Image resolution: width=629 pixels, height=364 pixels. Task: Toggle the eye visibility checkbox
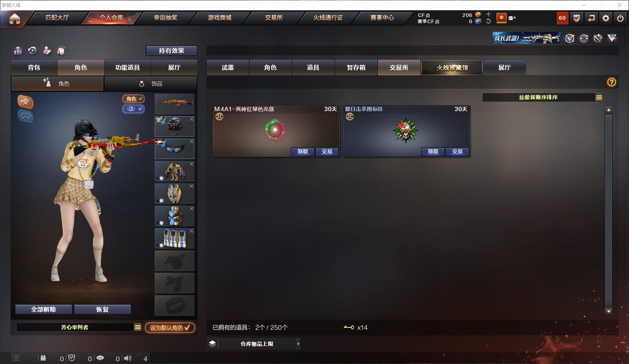click(x=133, y=109)
